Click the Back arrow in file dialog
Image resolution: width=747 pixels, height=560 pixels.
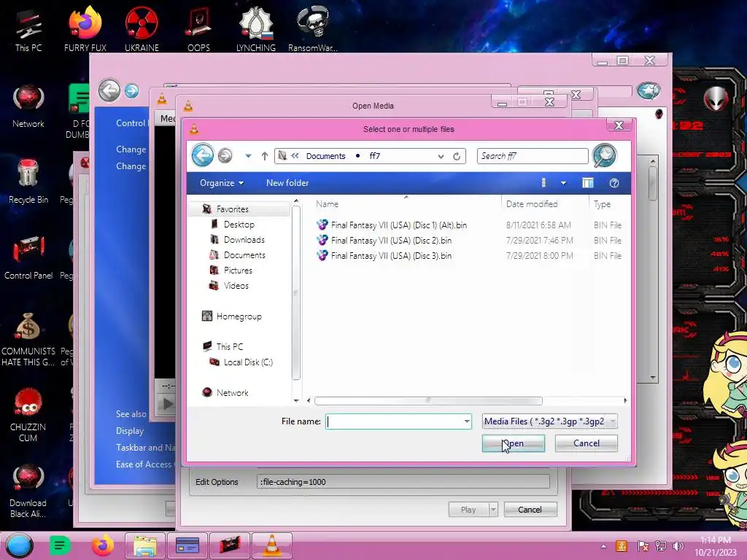pyautogui.click(x=203, y=155)
